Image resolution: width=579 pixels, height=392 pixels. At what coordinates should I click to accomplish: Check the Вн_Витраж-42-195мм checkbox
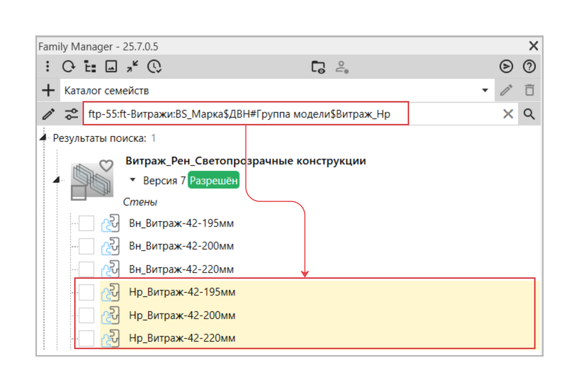pos(86,223)
